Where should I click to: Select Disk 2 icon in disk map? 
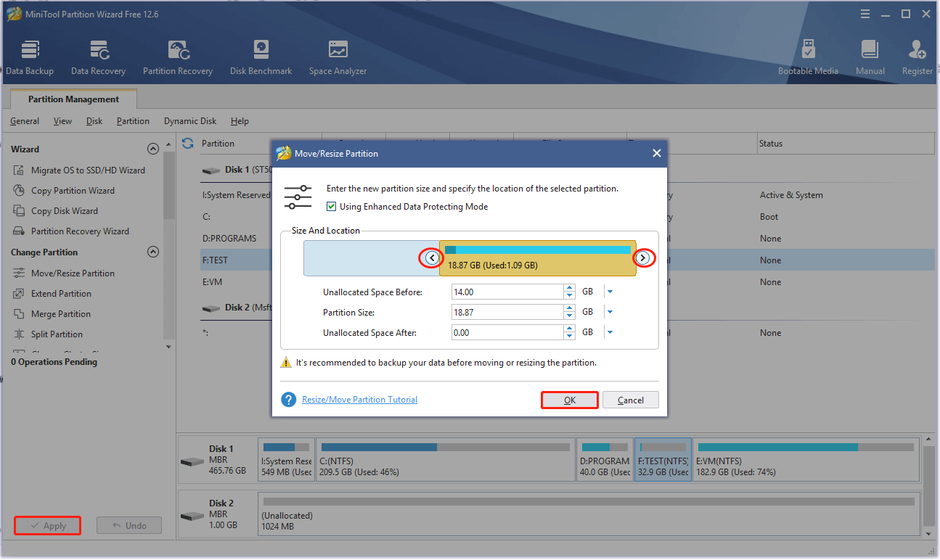(x=192, y=516)
